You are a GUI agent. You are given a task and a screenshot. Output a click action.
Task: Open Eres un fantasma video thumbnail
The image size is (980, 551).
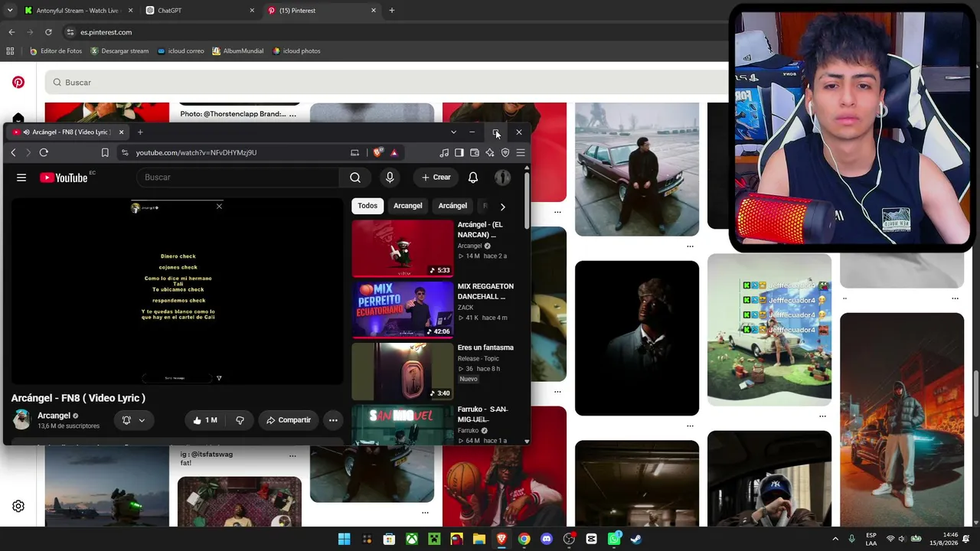[403, 372]
